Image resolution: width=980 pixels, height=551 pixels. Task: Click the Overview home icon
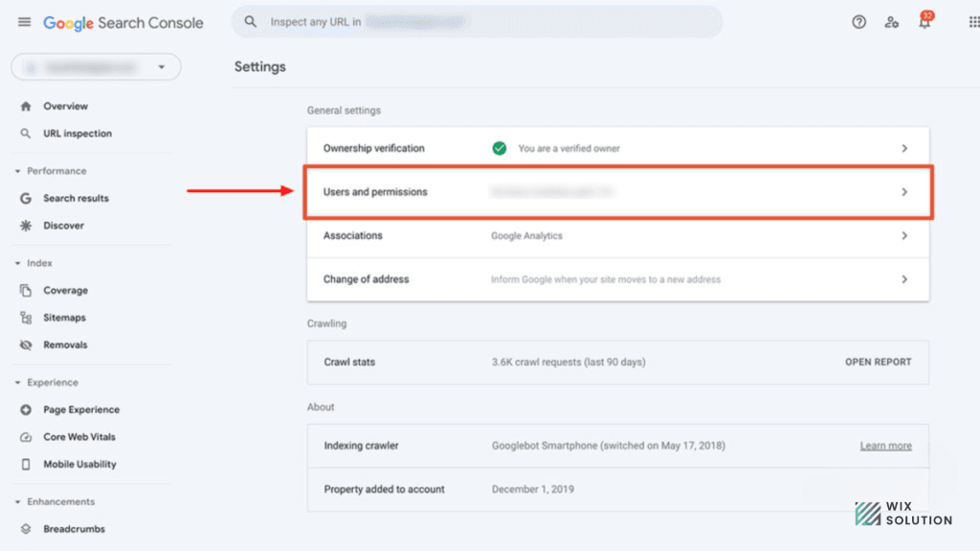tap(26, 106)
